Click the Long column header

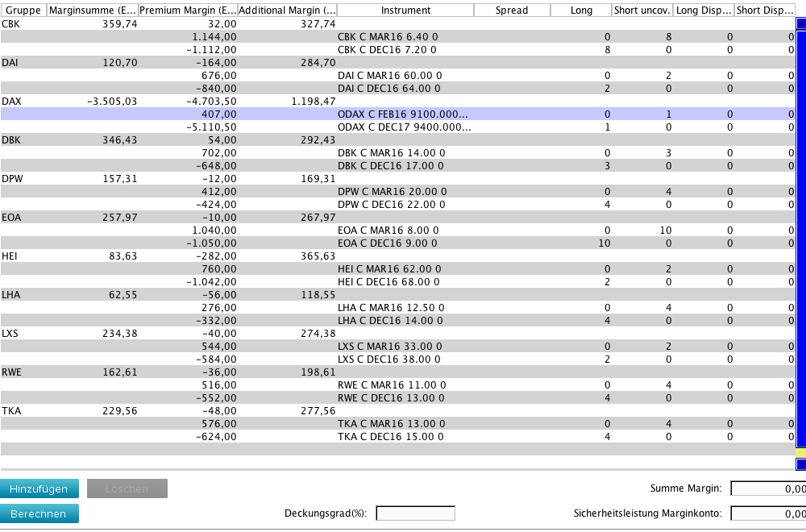pyautogui.click(x=580, y=10)
